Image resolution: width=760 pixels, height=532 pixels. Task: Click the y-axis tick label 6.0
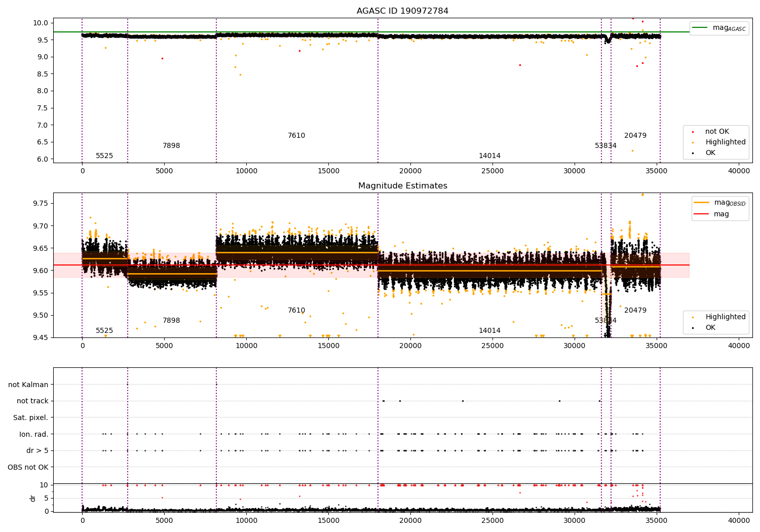(x=43, y=159)
